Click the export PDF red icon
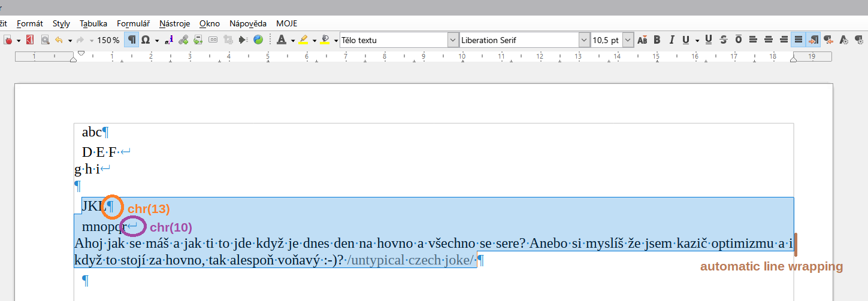Screen dimensions: 868x301 pos(30,40)
